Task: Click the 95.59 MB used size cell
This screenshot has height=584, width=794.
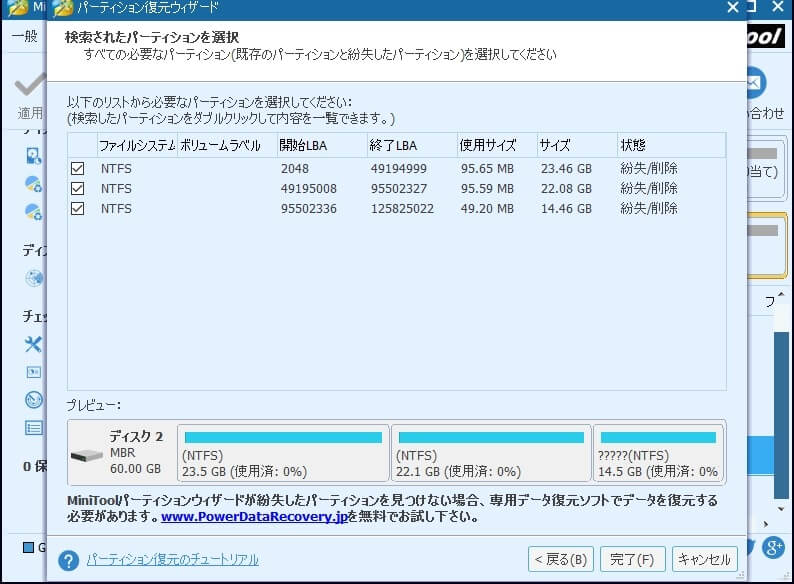Action: 487,188
